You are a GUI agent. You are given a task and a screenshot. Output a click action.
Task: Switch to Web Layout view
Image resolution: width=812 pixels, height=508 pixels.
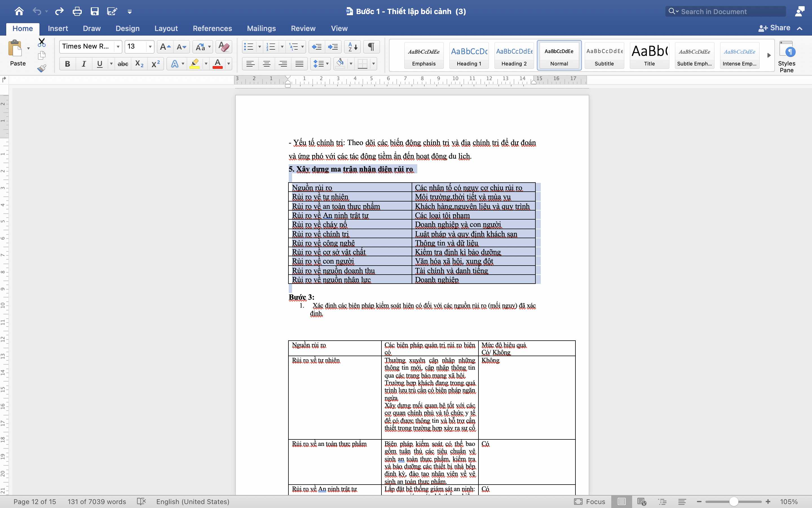[x=642, y=501]
